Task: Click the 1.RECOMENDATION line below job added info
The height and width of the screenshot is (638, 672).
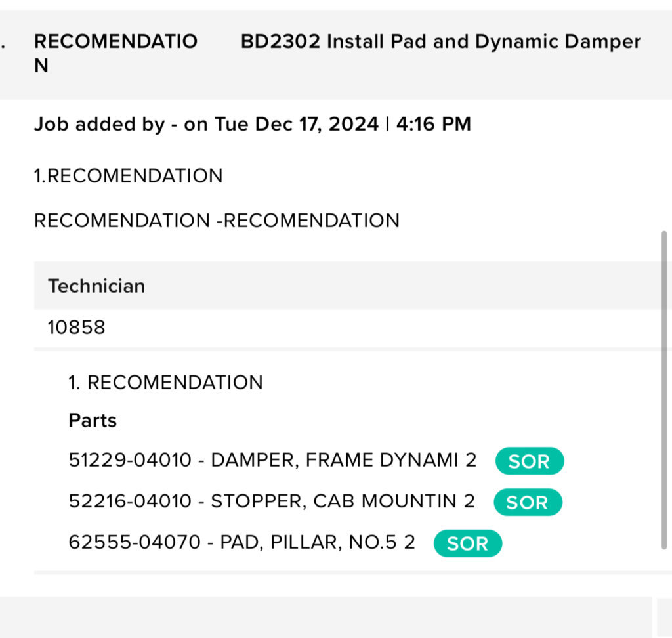Action: [x=129, y=176]
